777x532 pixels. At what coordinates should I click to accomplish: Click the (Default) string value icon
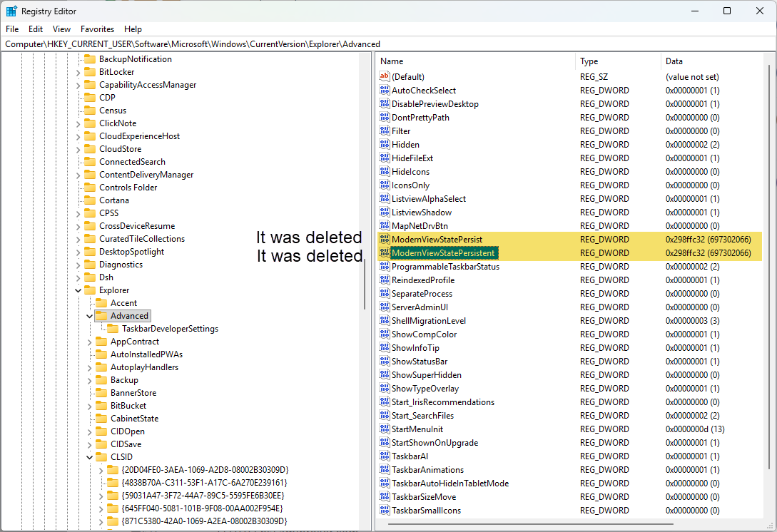click(x=385, y=77)
